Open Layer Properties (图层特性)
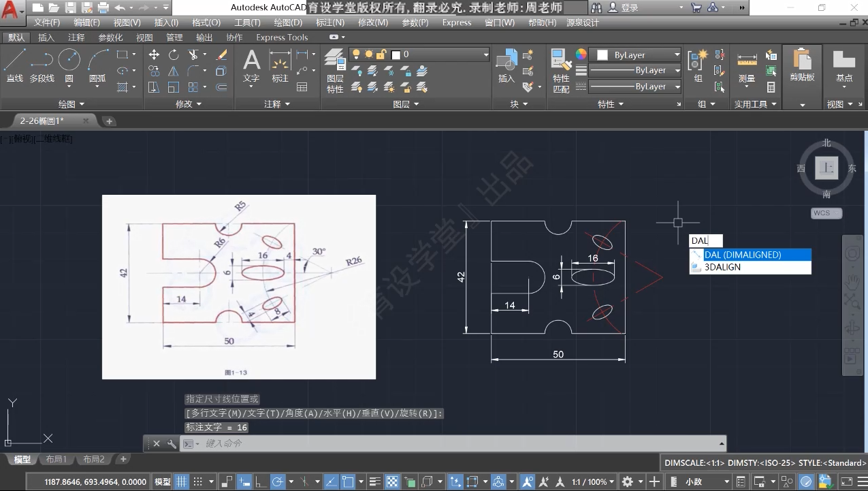The height and width of the screenshot is (491, 868). pyautogui.click(x=335, y=71)
